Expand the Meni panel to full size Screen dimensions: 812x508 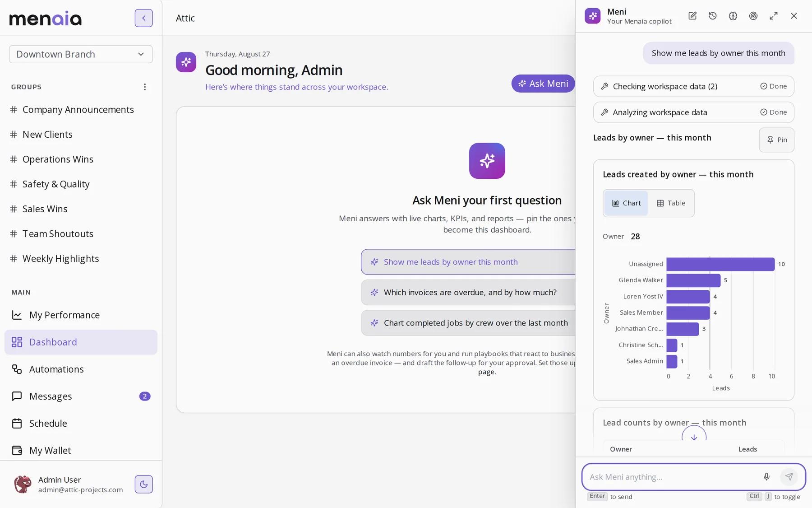[x=774, y=16]
